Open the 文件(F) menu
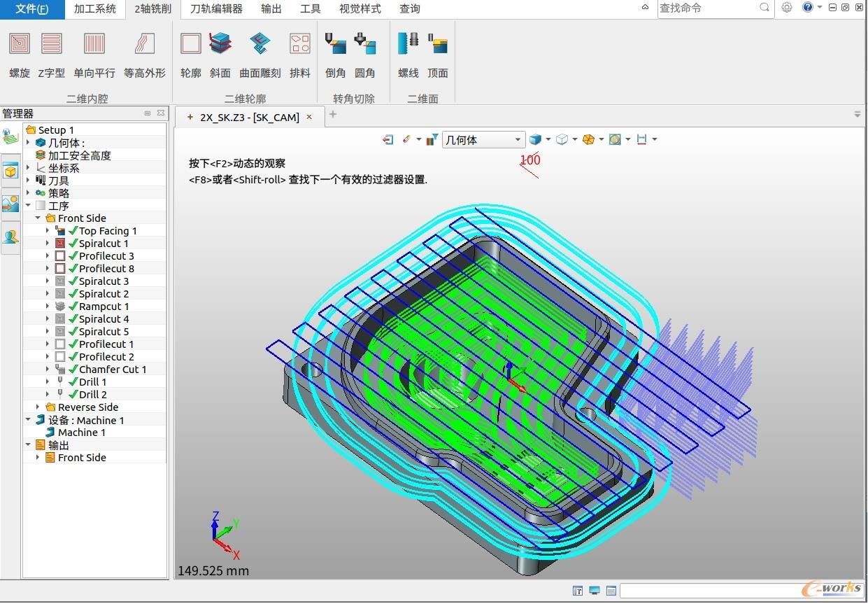Image resolution: width=868 pixels, height=604 pixels. pos(32,9)
